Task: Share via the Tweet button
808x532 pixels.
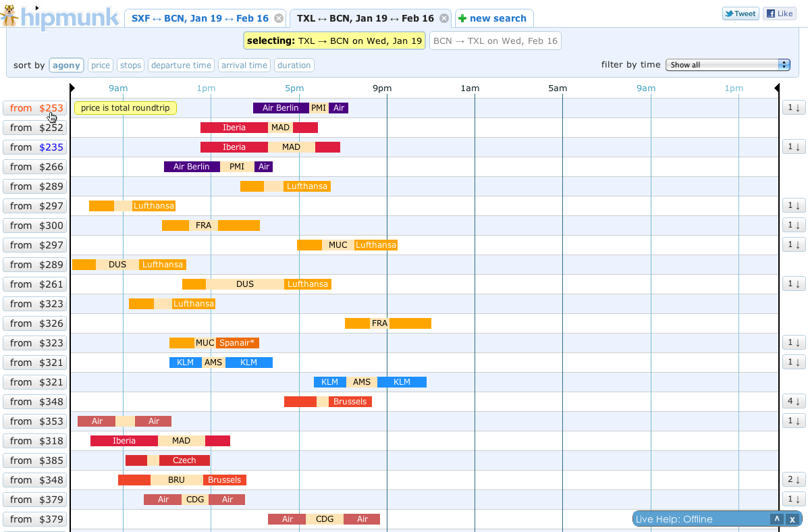Action: click(740, 14)
